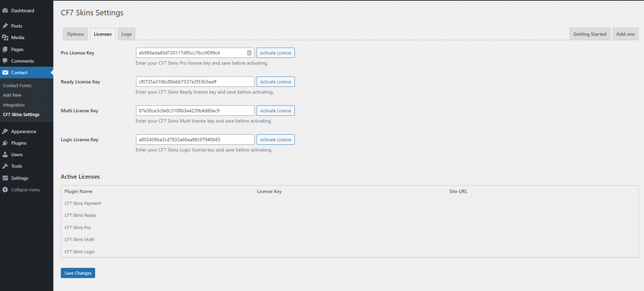Collapse the admin sidebar menu
The width and height of the screenshot is (644, 291).
[x=25, y=190]
